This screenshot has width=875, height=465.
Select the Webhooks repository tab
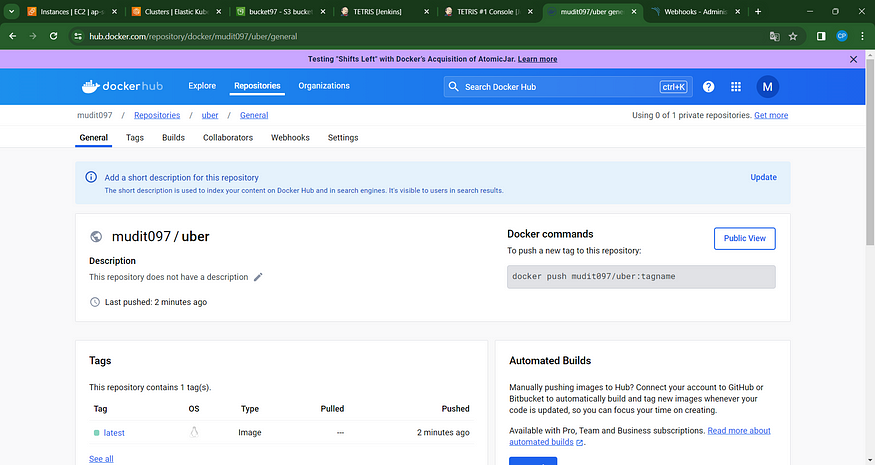(290, 137)
